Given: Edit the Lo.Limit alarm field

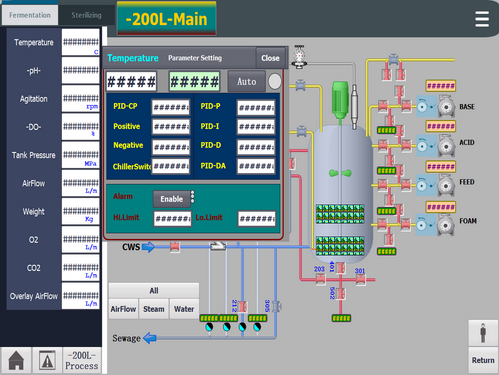Looking at the screenshot, I should tap(257, 219).
